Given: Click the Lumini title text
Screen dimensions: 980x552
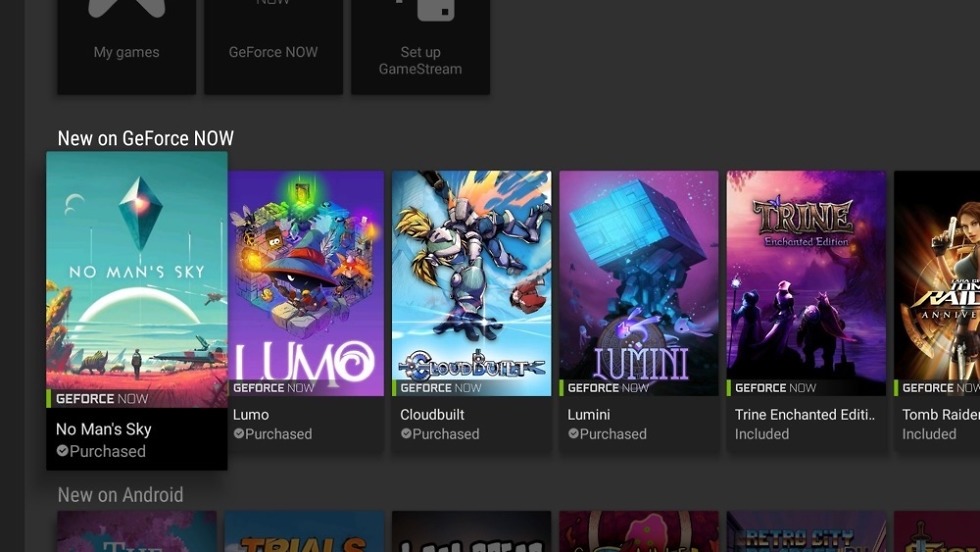Looking at the screenshot, I should click(x=588, y=414).
